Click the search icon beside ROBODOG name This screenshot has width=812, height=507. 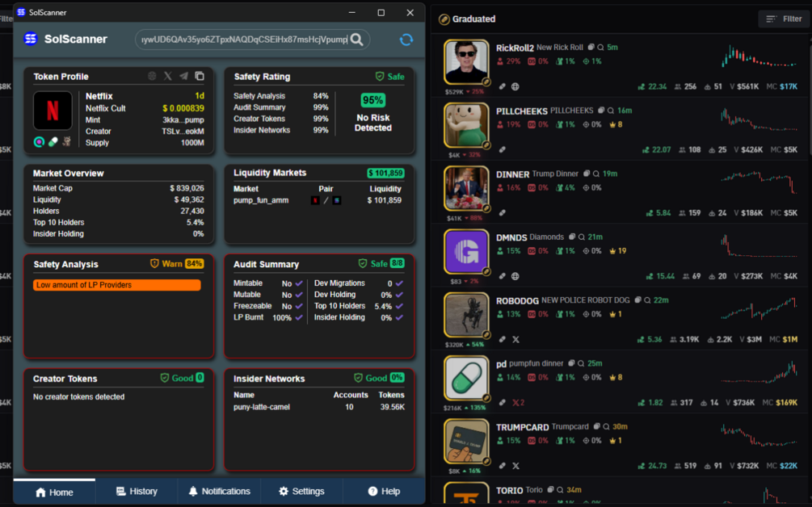[x=647, y=300]
